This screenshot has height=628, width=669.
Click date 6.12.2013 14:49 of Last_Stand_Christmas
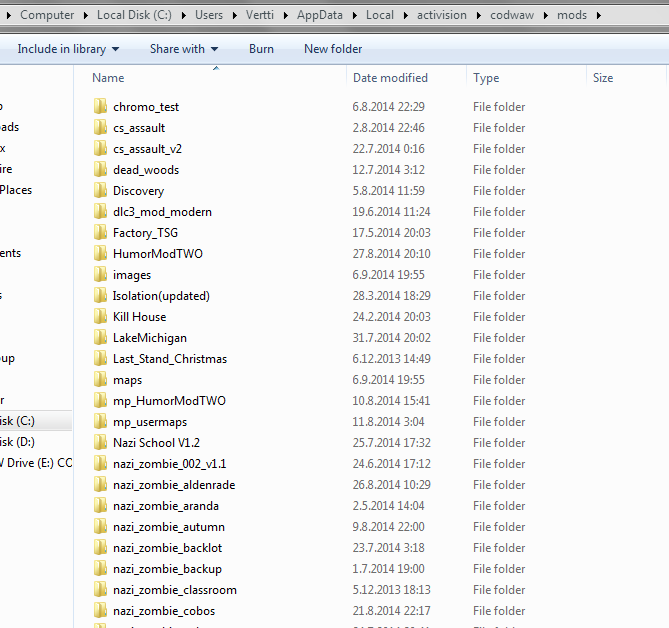[391, 358]
